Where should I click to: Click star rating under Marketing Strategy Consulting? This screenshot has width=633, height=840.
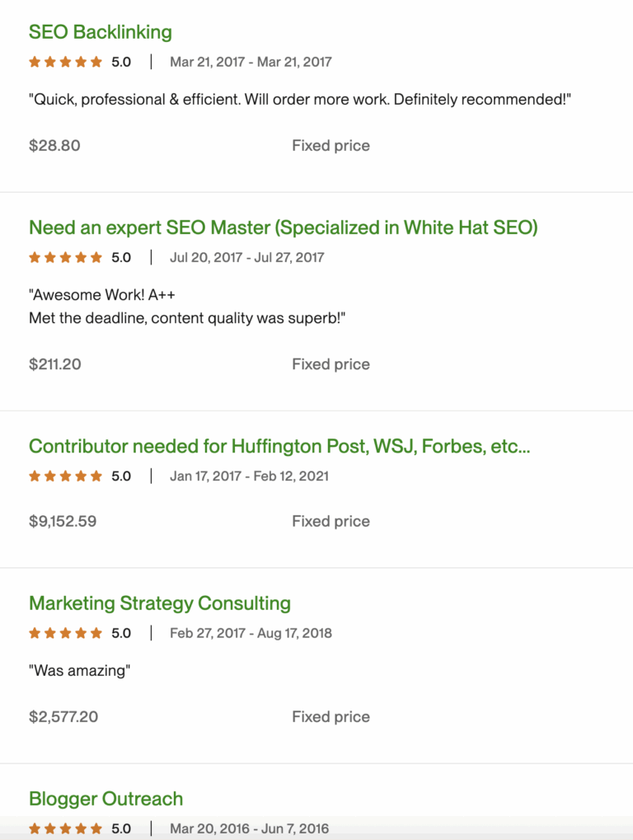coord(66,633)
